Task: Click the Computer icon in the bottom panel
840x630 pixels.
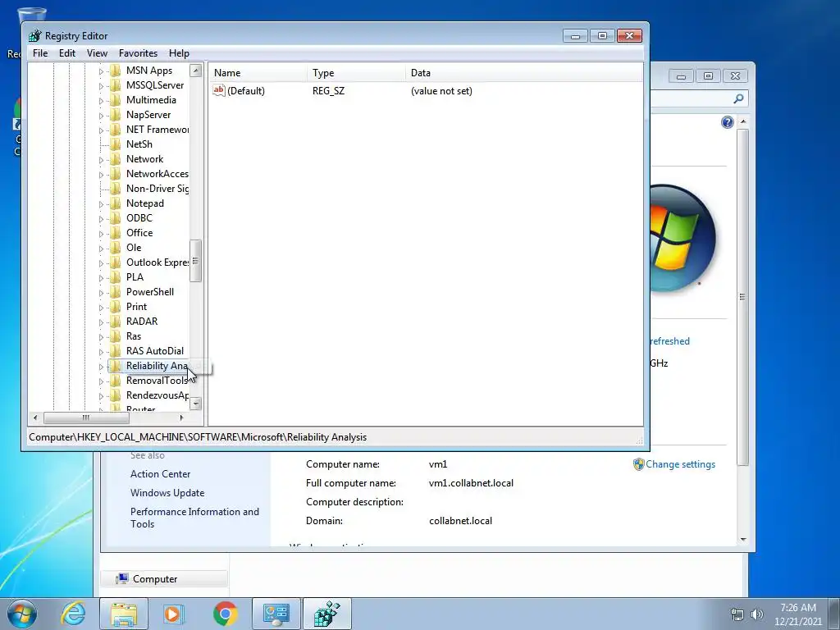Action: coord(122,578)
